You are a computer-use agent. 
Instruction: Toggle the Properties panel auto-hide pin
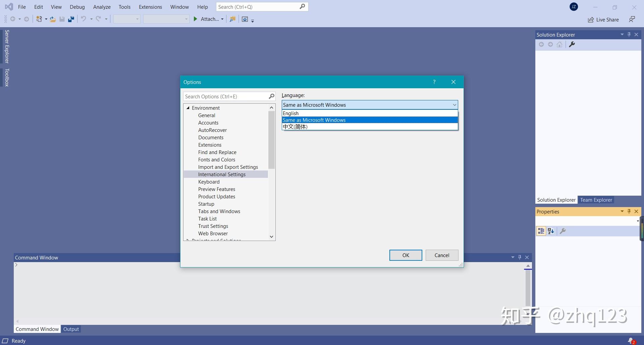[629, 211]
